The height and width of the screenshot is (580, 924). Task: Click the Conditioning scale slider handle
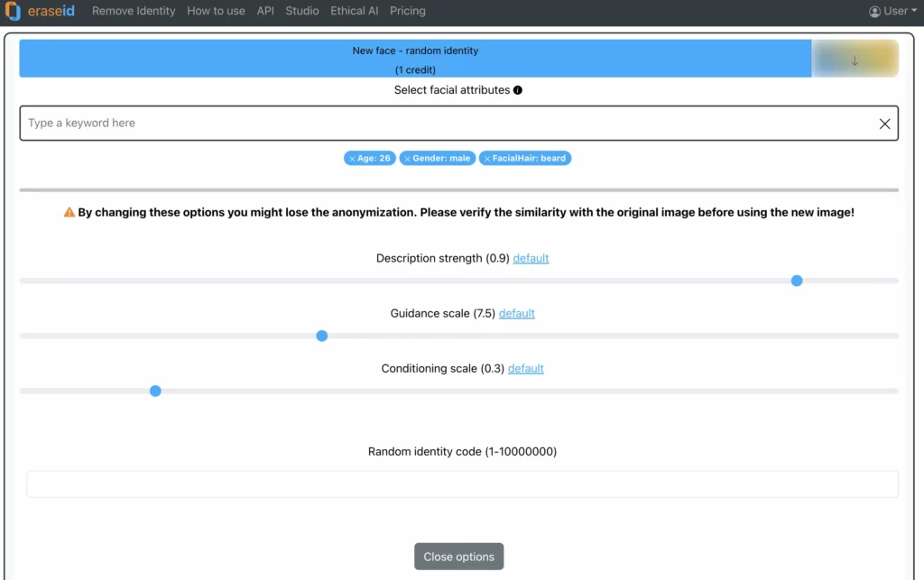155,391
